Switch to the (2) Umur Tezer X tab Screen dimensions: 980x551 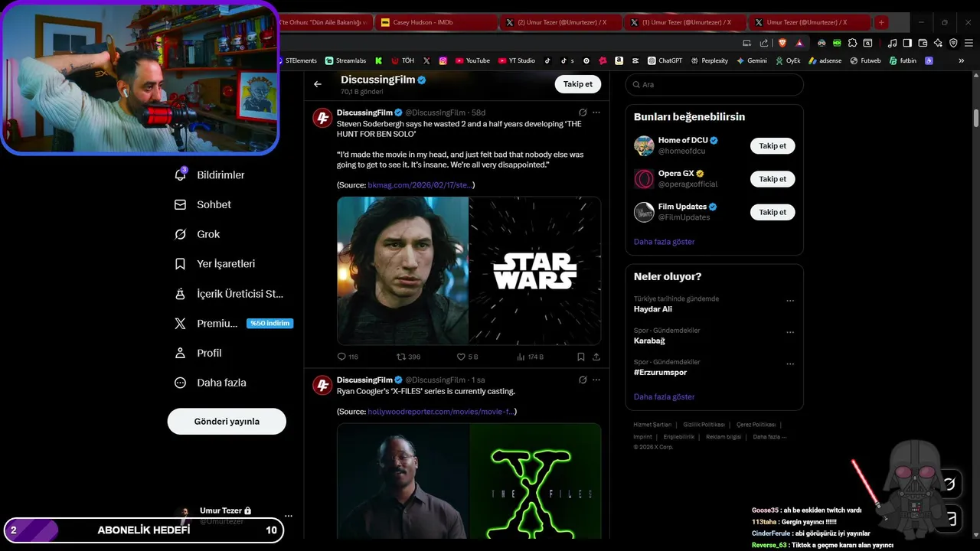pyautogui.click(x=561, y=22)
